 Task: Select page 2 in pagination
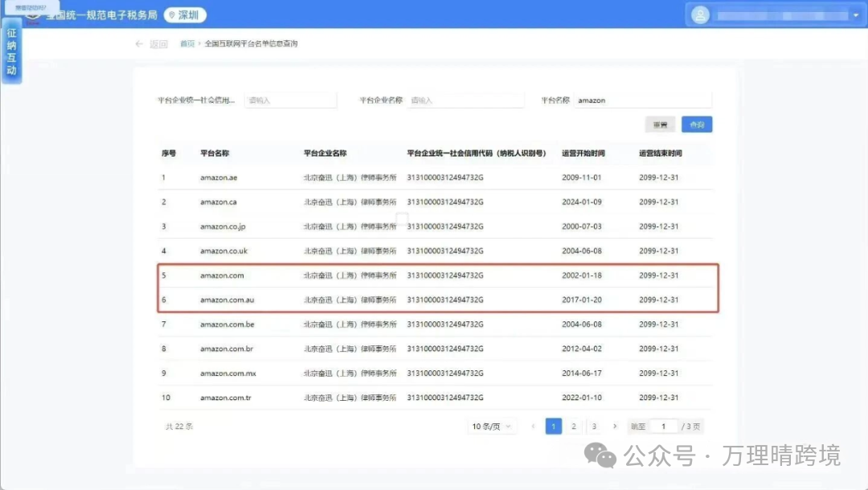[x=574, y=427]
